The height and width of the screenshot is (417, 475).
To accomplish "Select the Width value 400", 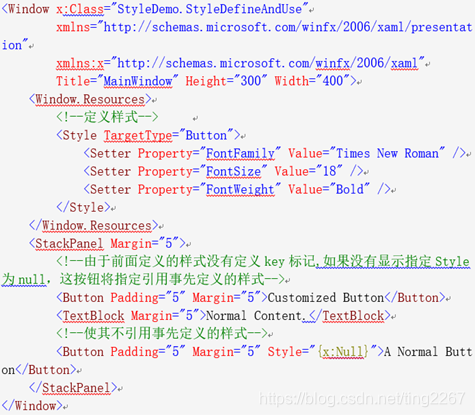I will coord(333,81).
